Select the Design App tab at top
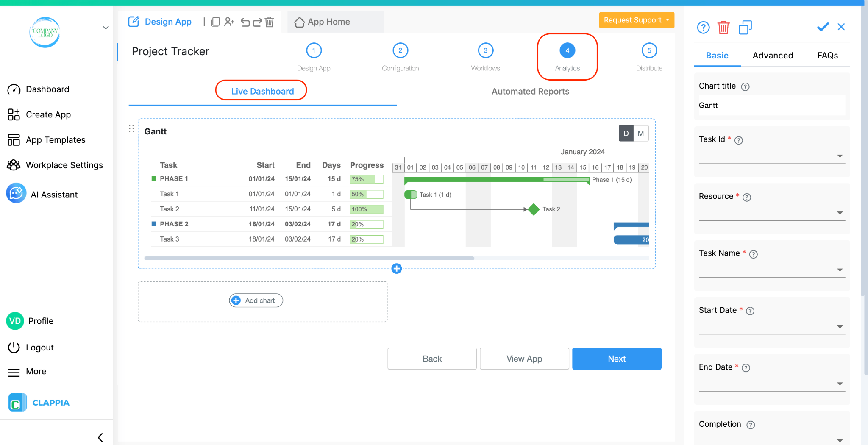The image size is (868, 445). tap(160, 22)
